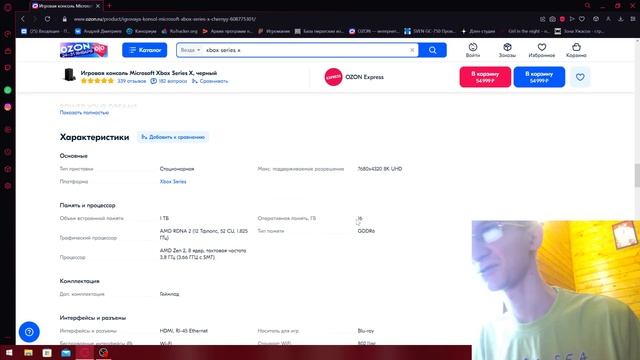Open Instagram in the Opera sidebar
The height and width of the screenshot is (360, 640).
[8, 107]
